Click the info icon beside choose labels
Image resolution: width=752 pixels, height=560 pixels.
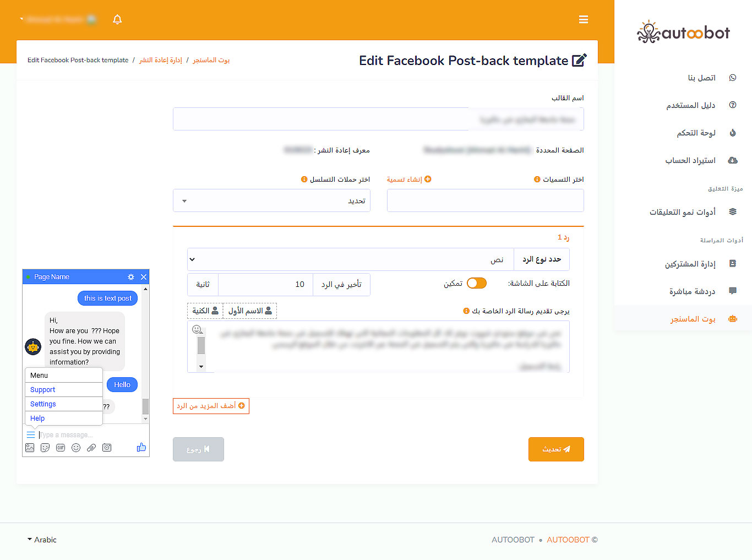coord(537,180)
